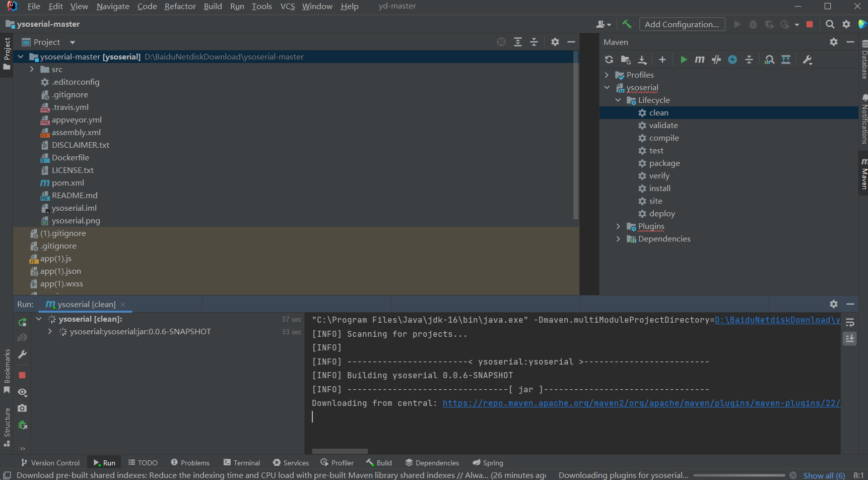This screenshot has height=480, width=868.
Task: Download sources and documentation in Maven panel
Action: tap(642, 59)
